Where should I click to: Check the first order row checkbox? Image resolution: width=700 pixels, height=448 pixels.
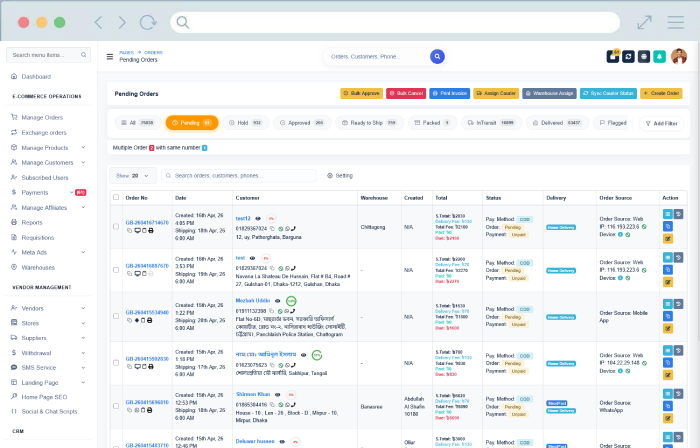[116, 227]
